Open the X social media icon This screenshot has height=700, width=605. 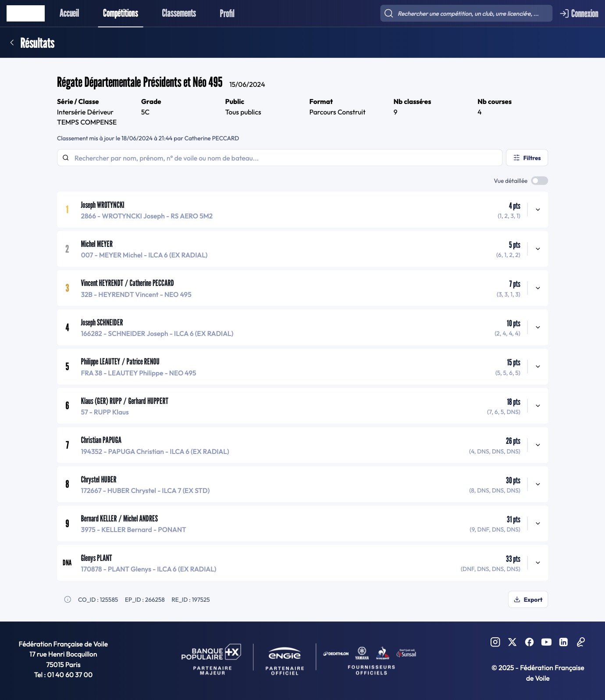pos(512,642)
